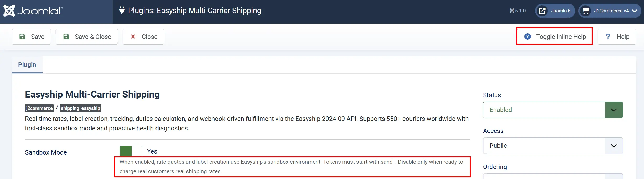Expand the Access dropdown set to Public
Screen dimensions: 644x179
(553, 146)
